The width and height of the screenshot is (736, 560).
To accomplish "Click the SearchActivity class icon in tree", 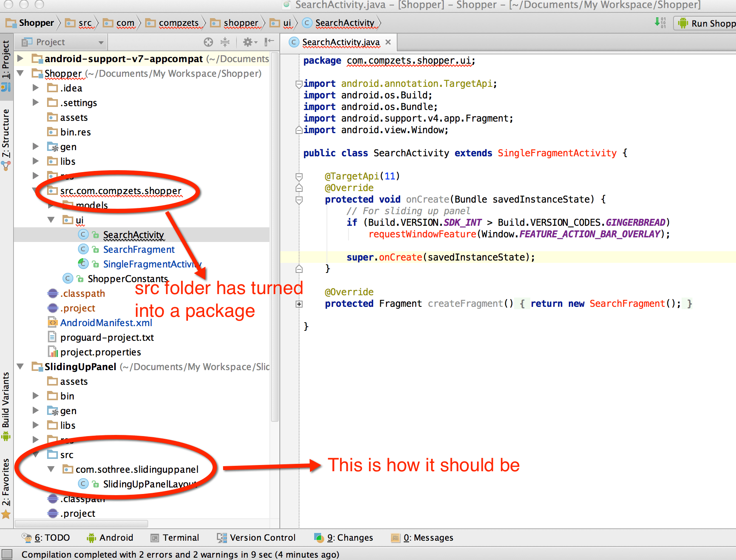I will click(83, 234).
